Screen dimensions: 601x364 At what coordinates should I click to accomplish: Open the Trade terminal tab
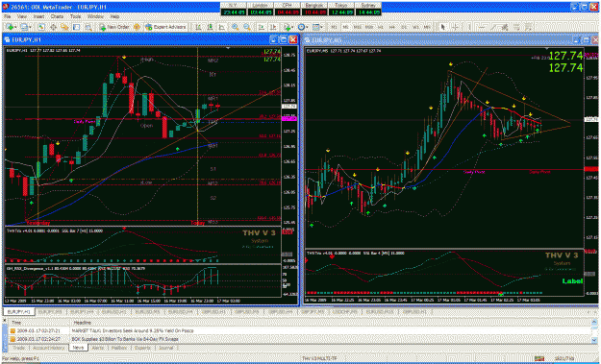coord(19,348)
